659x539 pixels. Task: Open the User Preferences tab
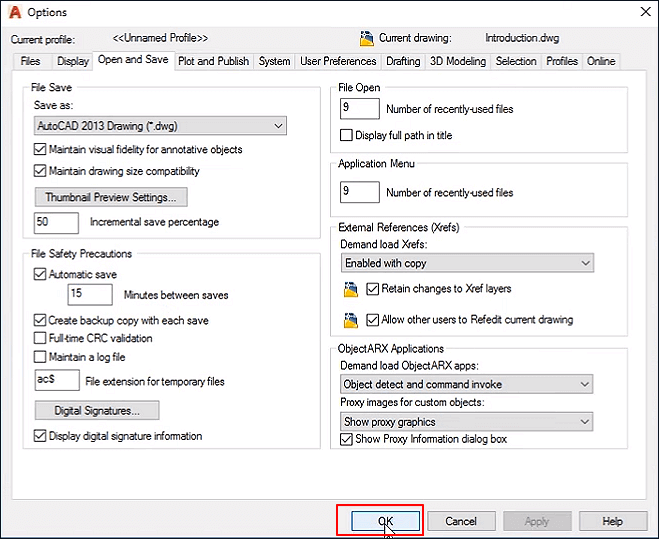[338, 61]
